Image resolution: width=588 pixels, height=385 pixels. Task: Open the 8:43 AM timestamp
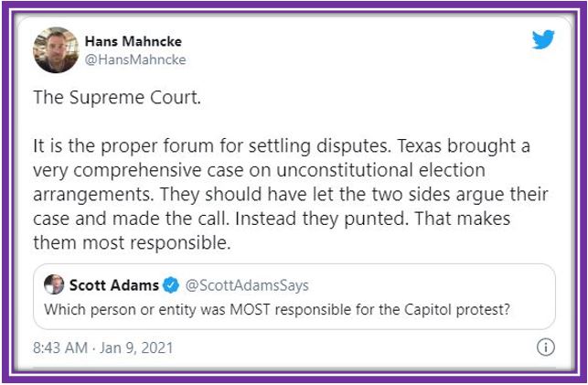[x=60, y=348]
